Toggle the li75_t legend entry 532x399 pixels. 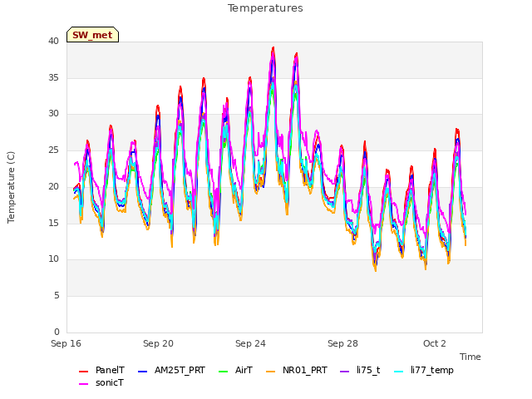click(360, 370)
